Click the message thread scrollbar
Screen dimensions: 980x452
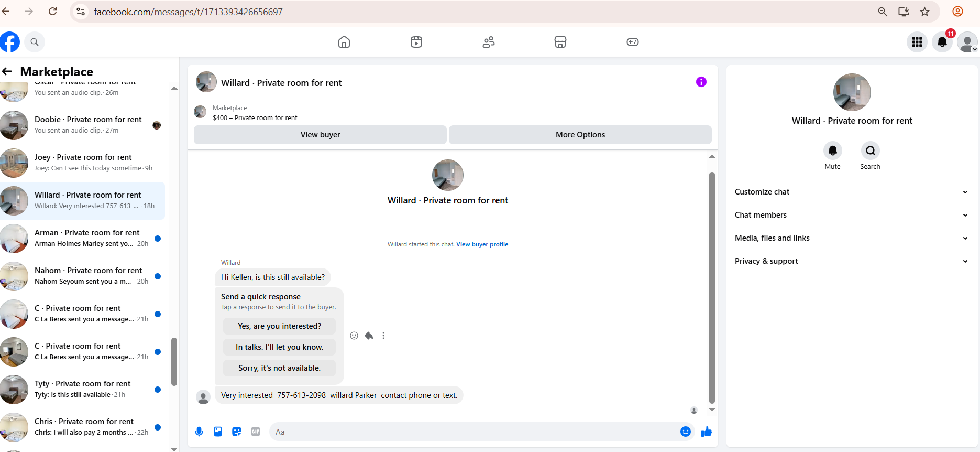(712, 287)
